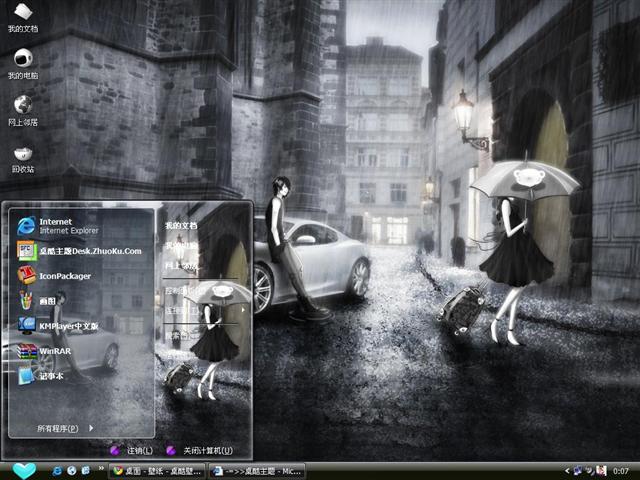
Task: Click the globe quick launch icon
Action: tap(71, 471)
